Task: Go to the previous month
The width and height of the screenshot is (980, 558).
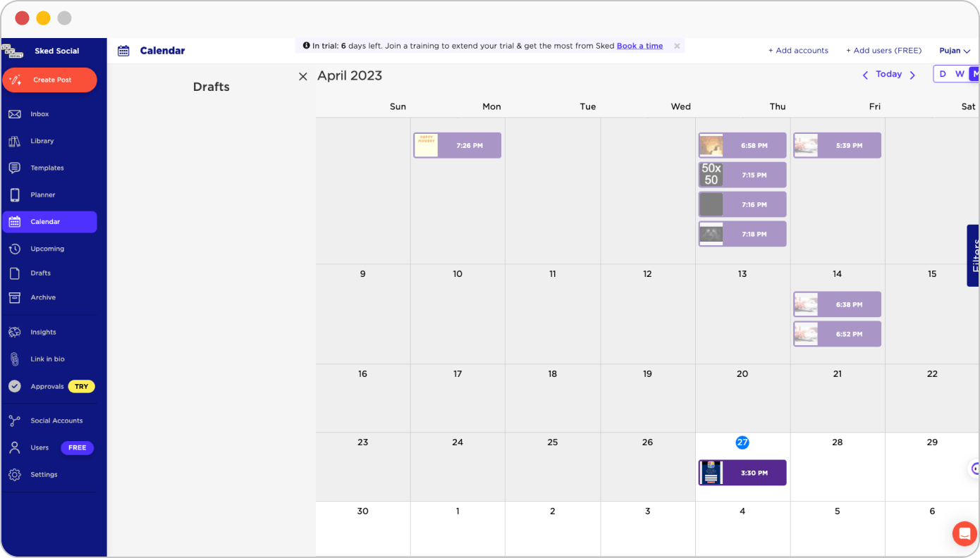Action: click(x=865, y=75)
